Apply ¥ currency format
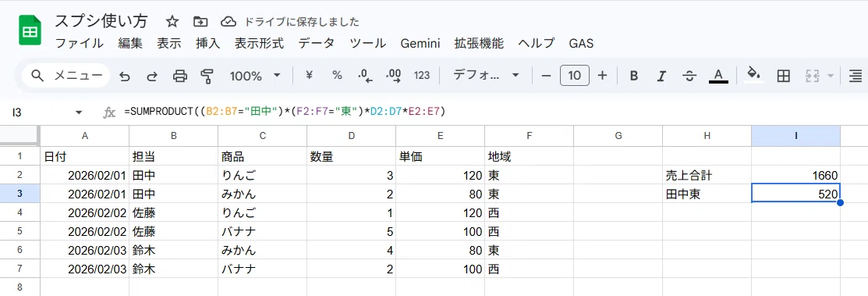 tap(309, 76)
